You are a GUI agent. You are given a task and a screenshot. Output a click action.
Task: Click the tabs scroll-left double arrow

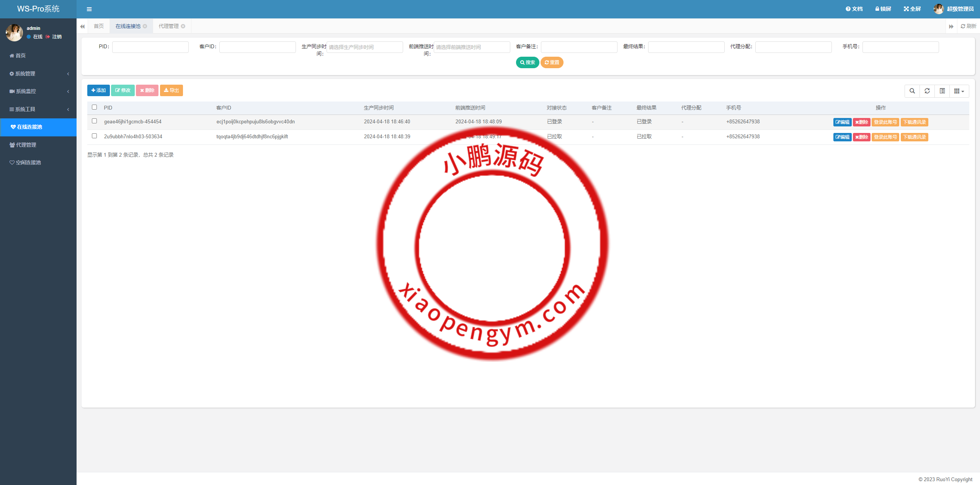point(82,26)
